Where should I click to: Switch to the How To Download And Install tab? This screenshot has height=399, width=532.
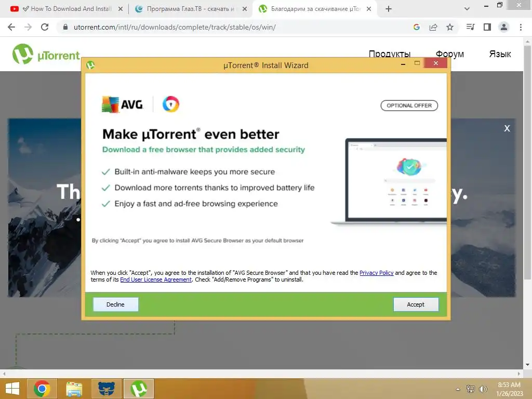pos(66,9)
